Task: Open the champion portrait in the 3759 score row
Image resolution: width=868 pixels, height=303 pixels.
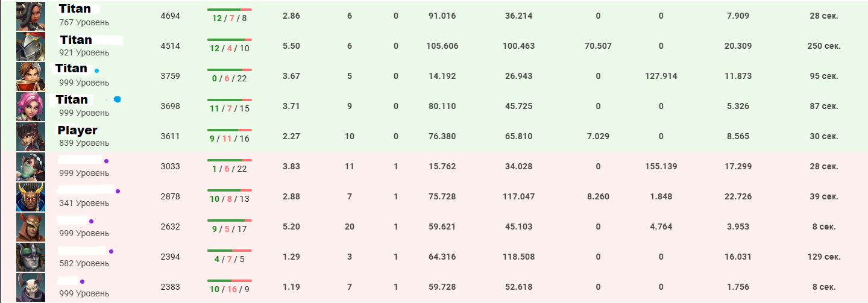Action: tap(31, 76)
